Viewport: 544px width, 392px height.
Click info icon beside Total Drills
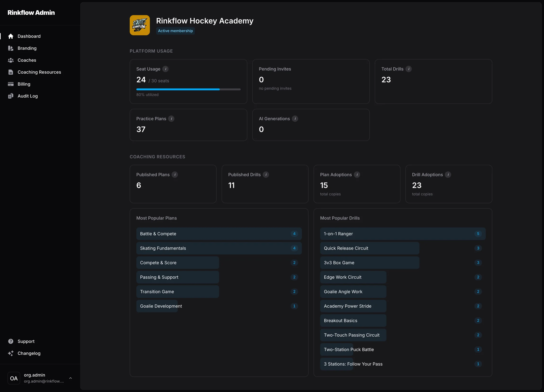tap(409, 69)
